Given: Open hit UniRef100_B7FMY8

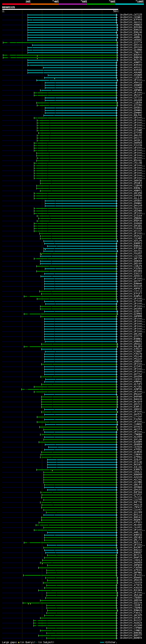Looking at the screenshot, I should point(131,20).
